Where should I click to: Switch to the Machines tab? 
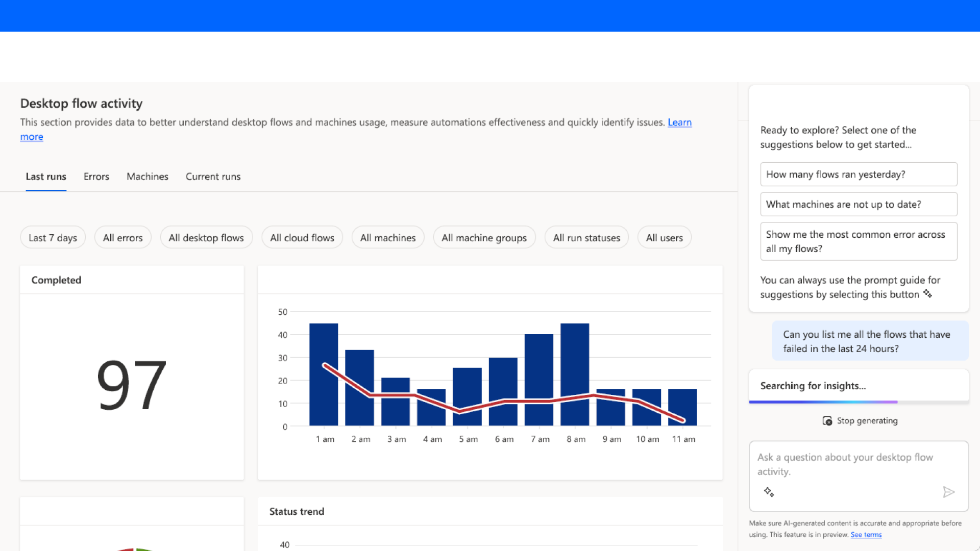click(x=147, y=177)
